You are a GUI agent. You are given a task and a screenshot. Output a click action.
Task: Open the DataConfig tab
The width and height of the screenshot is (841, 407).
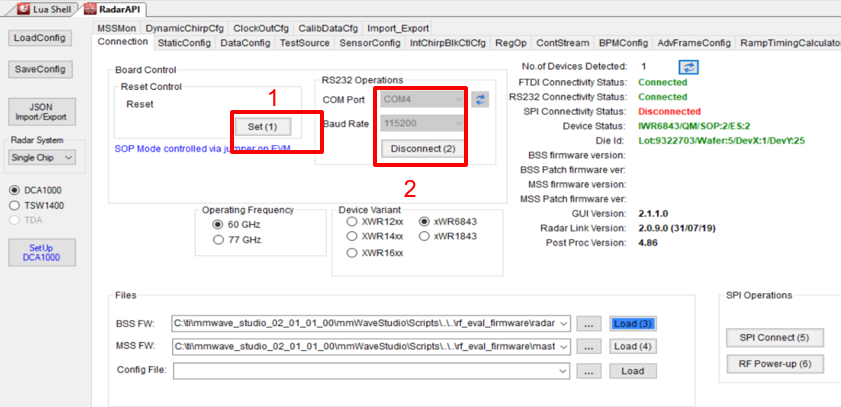tap(246, 43)
